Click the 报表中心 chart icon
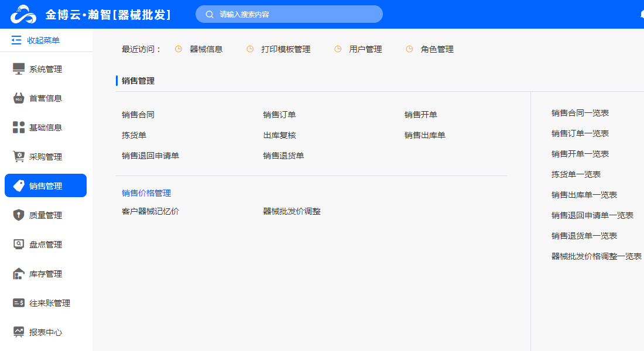Screen dimensions: 644x351 [x=19, y=332]
